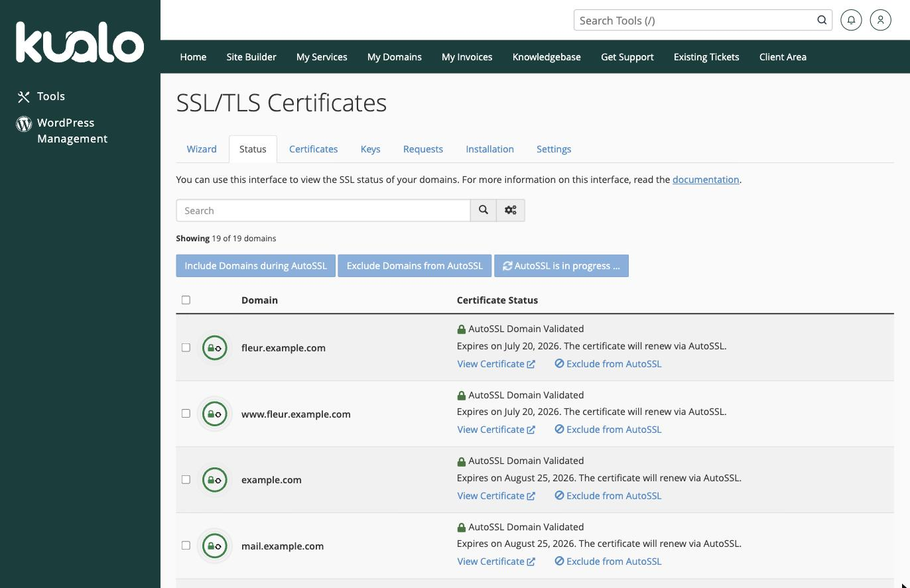Click mail.example.com padlock status icon

pyautogui.click(x=215, y=546)
